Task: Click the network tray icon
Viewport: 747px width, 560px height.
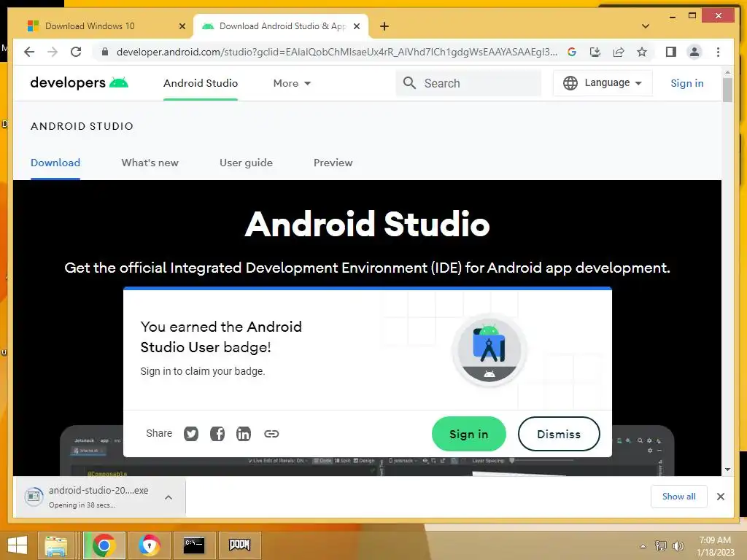Action: [x=661, y=546]
